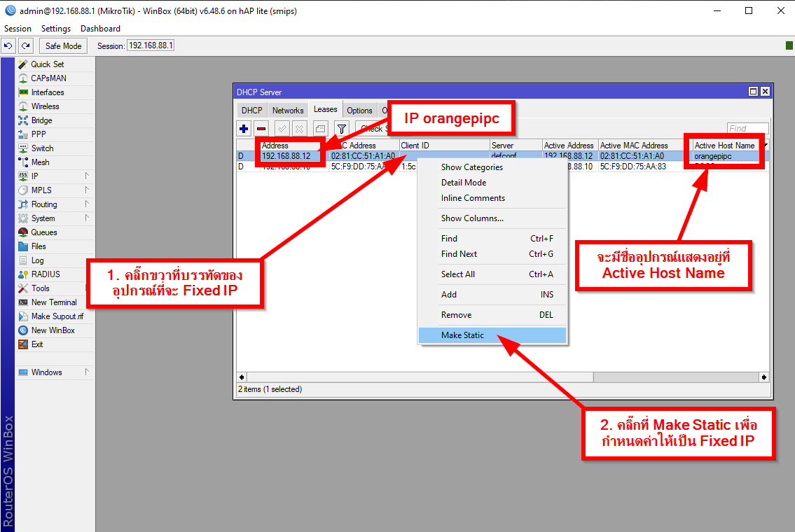Expand the System submenu arrow
Screen dimensions: 795x532
pyautogui.click(x=87, y=218)
